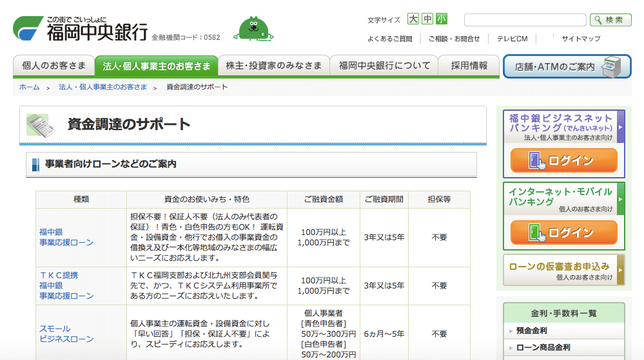
Task: Set font size to large 大
Action: 413,19
